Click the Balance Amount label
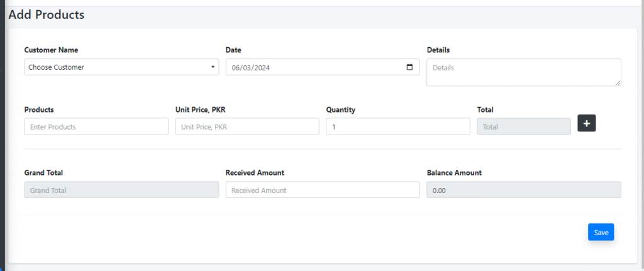This screenshot has width=644, height=271. 454,173
